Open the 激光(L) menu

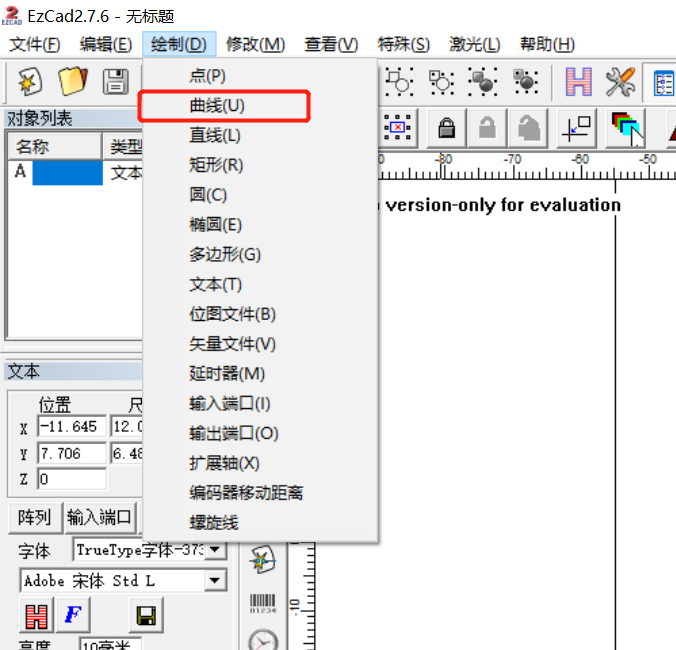pos(474,44)
